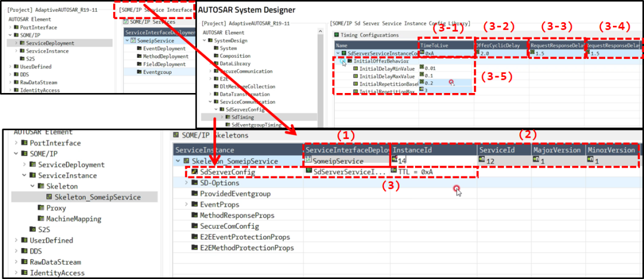Expand RawDataStream in the Skeletons panel tree

tap(16, 262)
